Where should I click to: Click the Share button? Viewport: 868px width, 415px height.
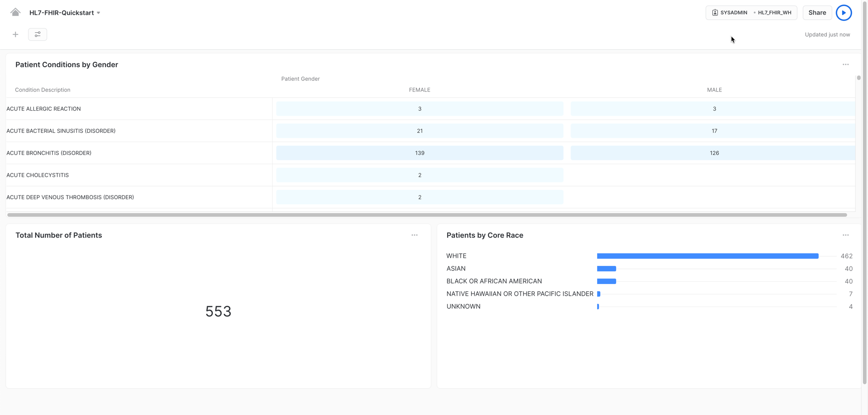(x=817, y=13)
